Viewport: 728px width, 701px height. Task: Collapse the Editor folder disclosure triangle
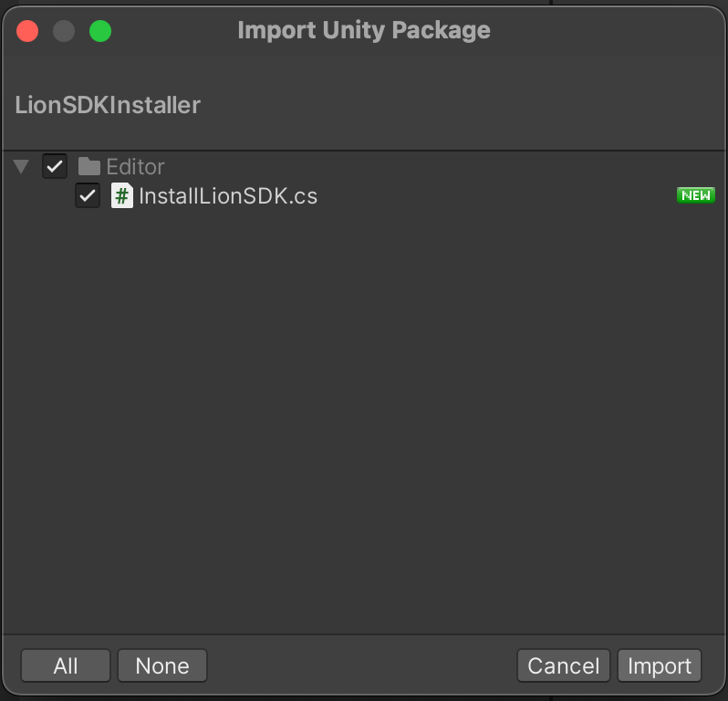21,166
